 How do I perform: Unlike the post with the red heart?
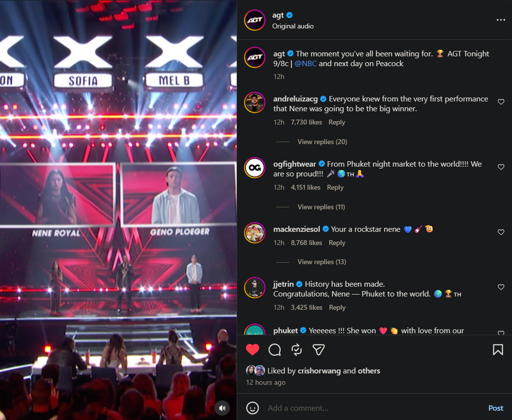[x=252, y=350]
